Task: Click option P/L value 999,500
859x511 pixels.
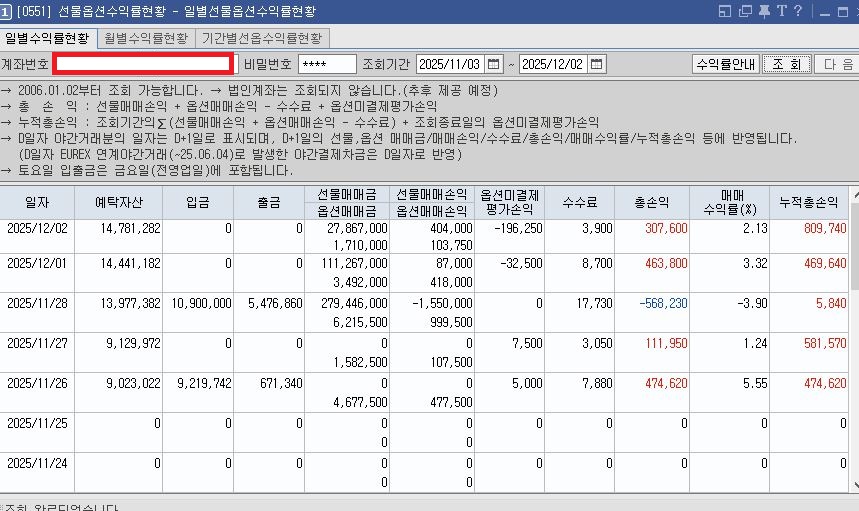Action: [x=451, y=323]
